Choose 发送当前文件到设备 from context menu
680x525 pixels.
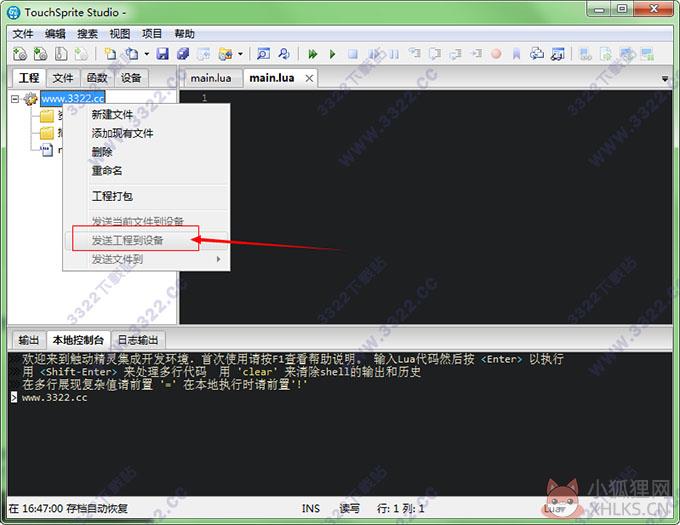click(146, 221)
